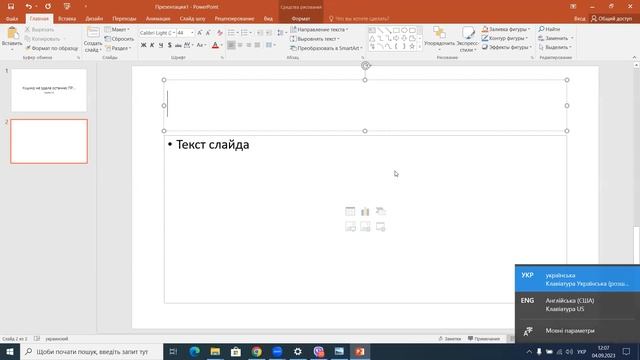640x360 pixels.
Task: Toggle align text right
Action: click(249, 45)
